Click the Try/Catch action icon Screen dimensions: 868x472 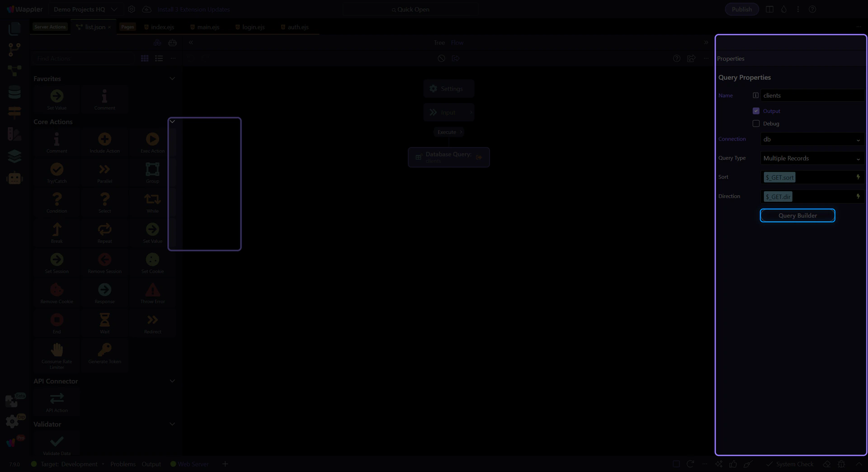click(57, 170)
